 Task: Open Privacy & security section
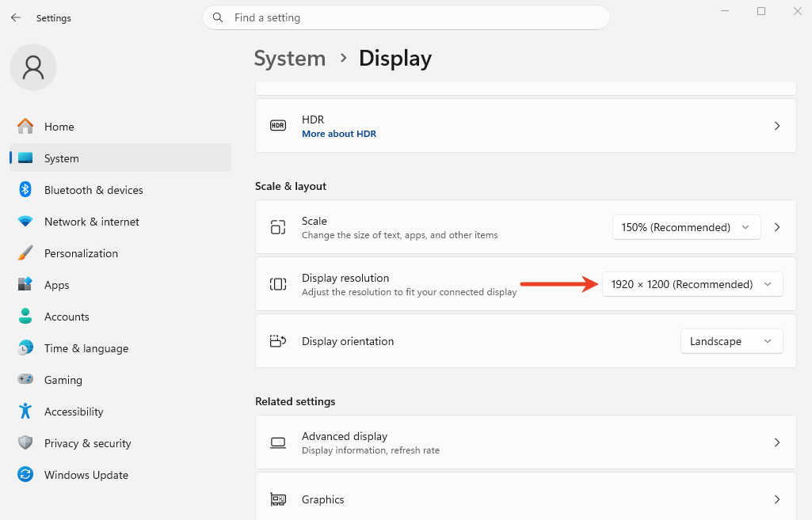(x=120, y=443)
